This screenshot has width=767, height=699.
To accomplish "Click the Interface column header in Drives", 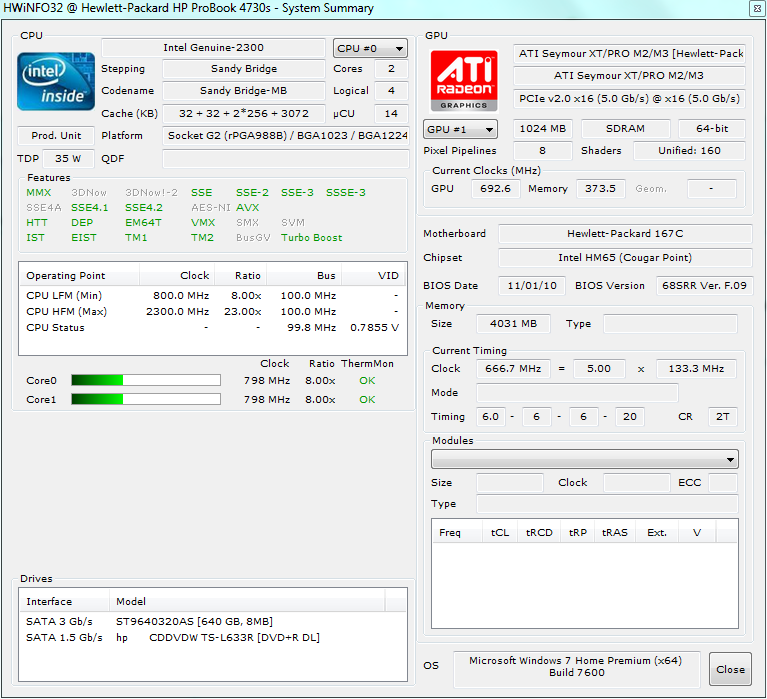I will coord(64,601).
